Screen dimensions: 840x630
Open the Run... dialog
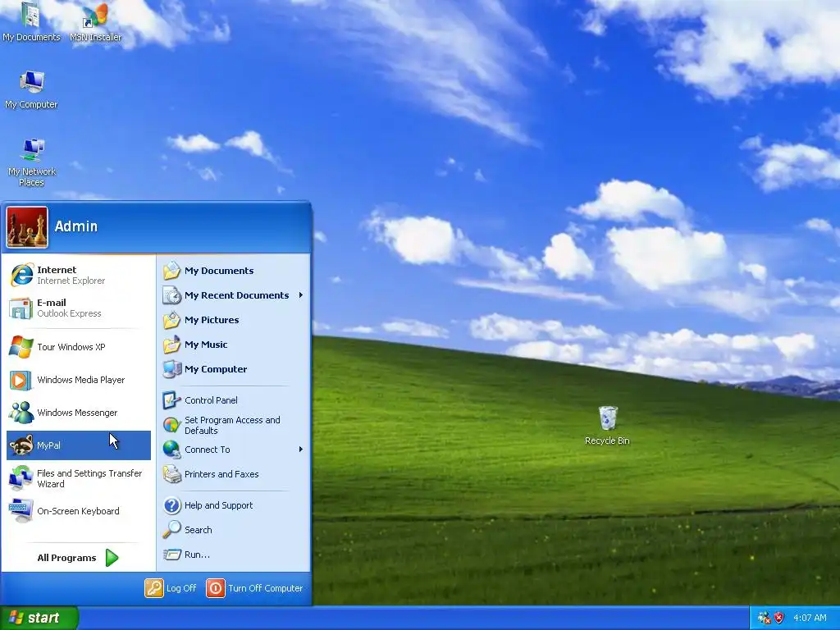tap(234, 555)
